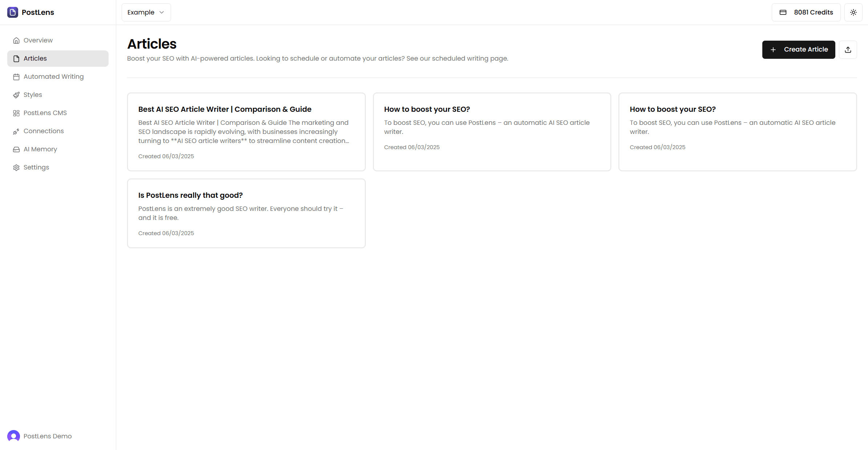868x450 pixels.
Task: Open 'Best AI SEO Article Writer' article title
Action: tap(225, 109)
